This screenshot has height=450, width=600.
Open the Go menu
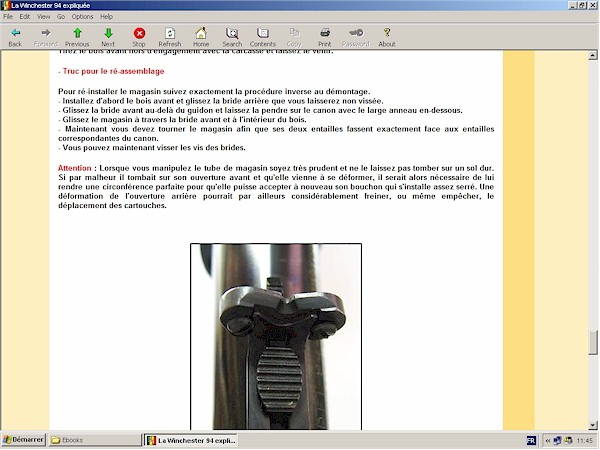click(x=61, y=17)
